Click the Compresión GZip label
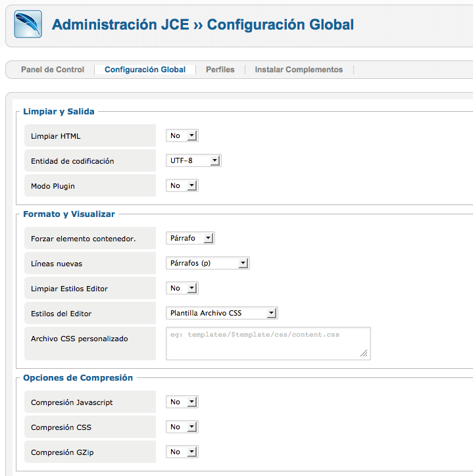The image size is (473, 476). coord(62,452)
